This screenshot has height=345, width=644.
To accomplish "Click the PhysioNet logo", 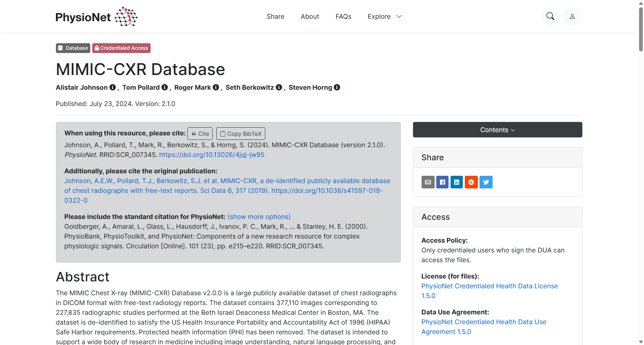I will [96, 17].
